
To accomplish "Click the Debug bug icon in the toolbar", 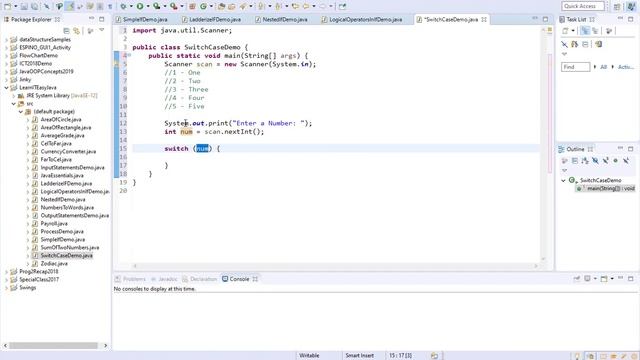I will tap(123, 6).
